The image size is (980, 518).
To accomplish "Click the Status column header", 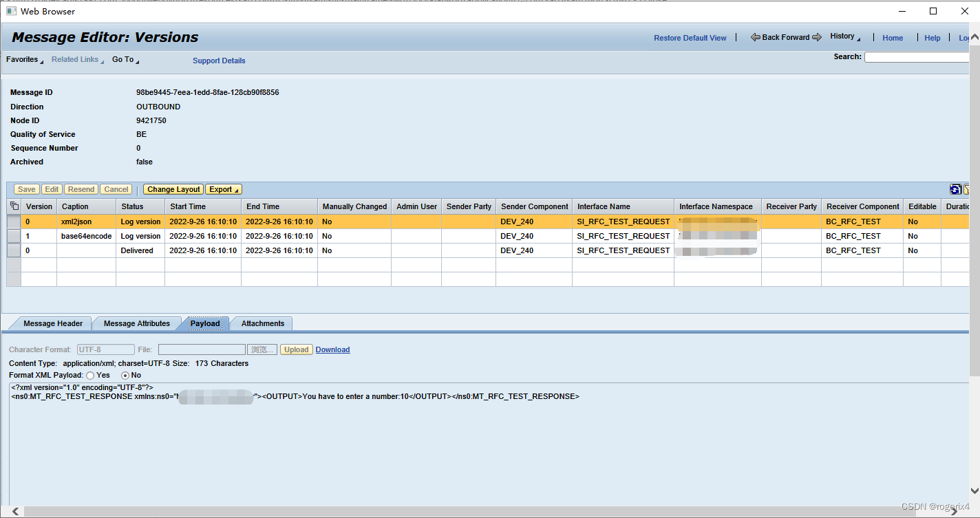I will 141,206.
